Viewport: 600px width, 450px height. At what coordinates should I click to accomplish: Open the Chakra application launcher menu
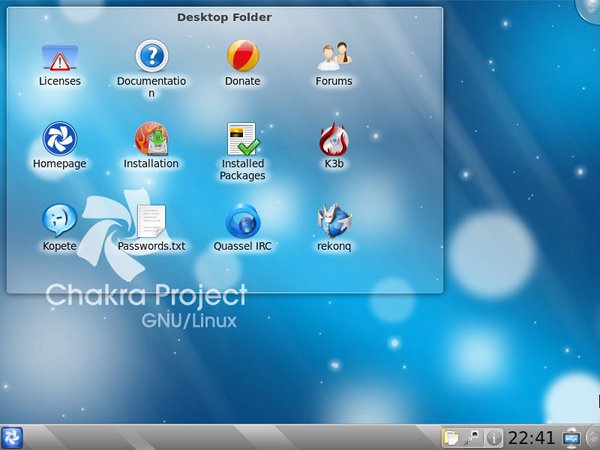click(x=11, y=438)
